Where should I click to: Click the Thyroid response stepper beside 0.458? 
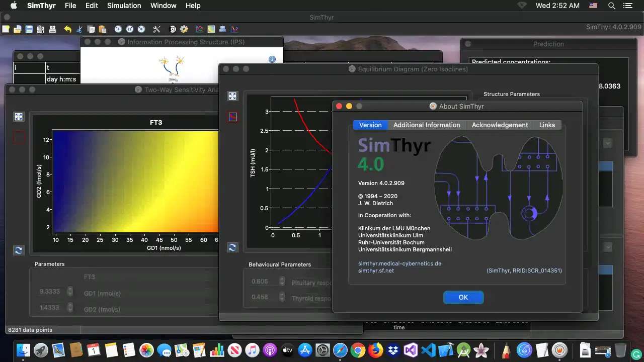[x=282, y=298]
